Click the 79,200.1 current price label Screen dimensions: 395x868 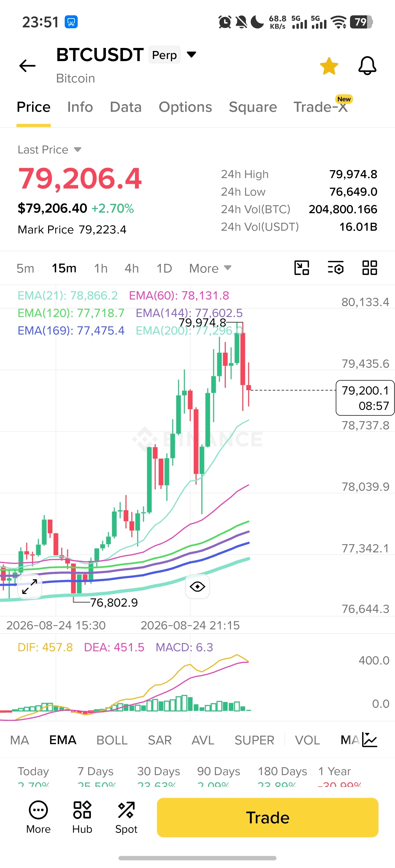(x=365, y=398)
